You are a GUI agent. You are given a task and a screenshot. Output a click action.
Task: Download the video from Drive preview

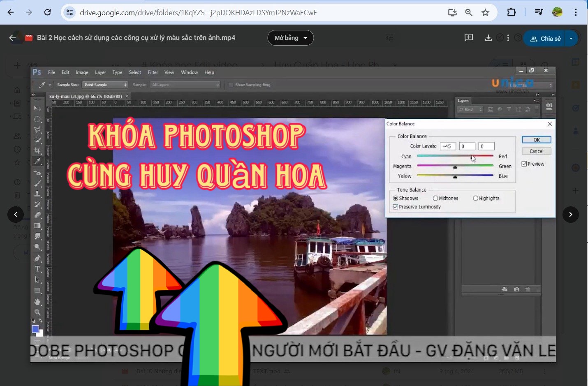(x=488, y=38)
